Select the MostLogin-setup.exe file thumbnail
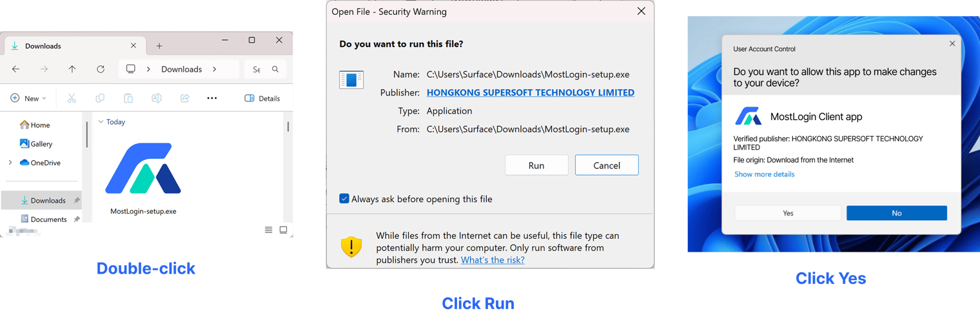The width and height of the screenshot is (980, 313). pyautogui.click(x=143, y=168)
